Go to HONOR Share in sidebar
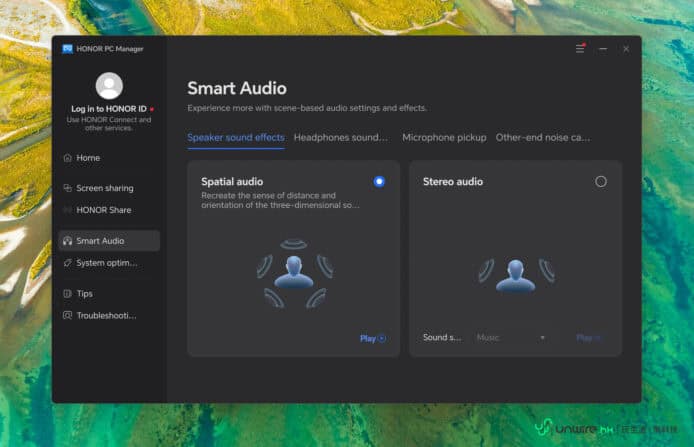This screenshot has width=694, height=447. coord(103,210)
